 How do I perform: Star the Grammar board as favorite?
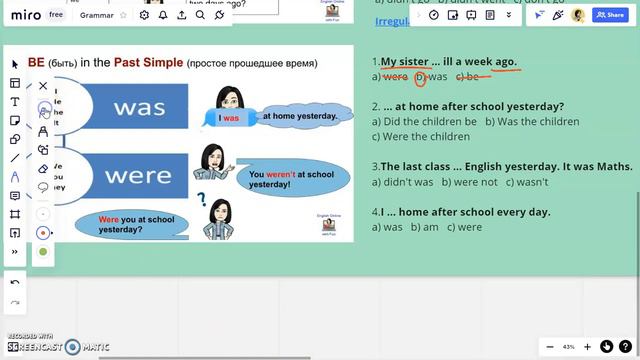(123, 15)
